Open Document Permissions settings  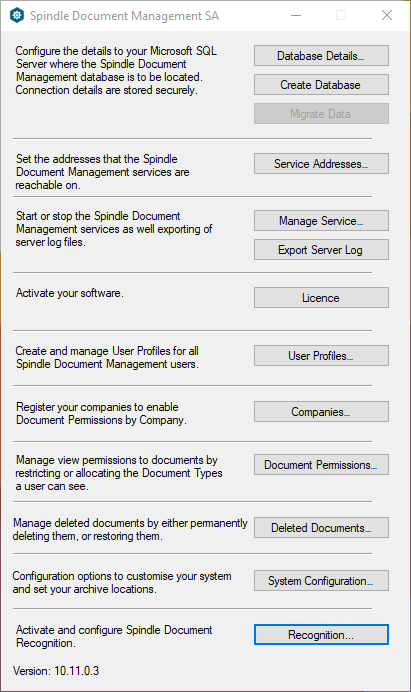point(321,465)
